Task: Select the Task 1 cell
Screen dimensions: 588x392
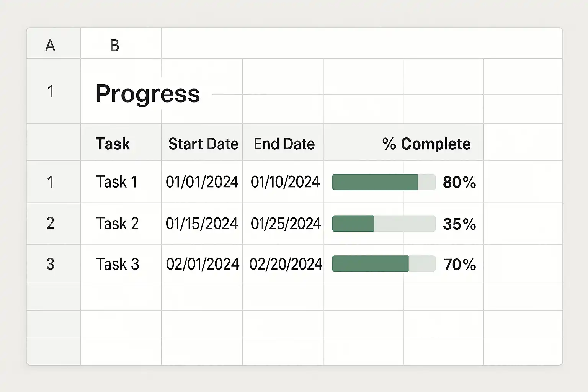Action: click(117, 182)
